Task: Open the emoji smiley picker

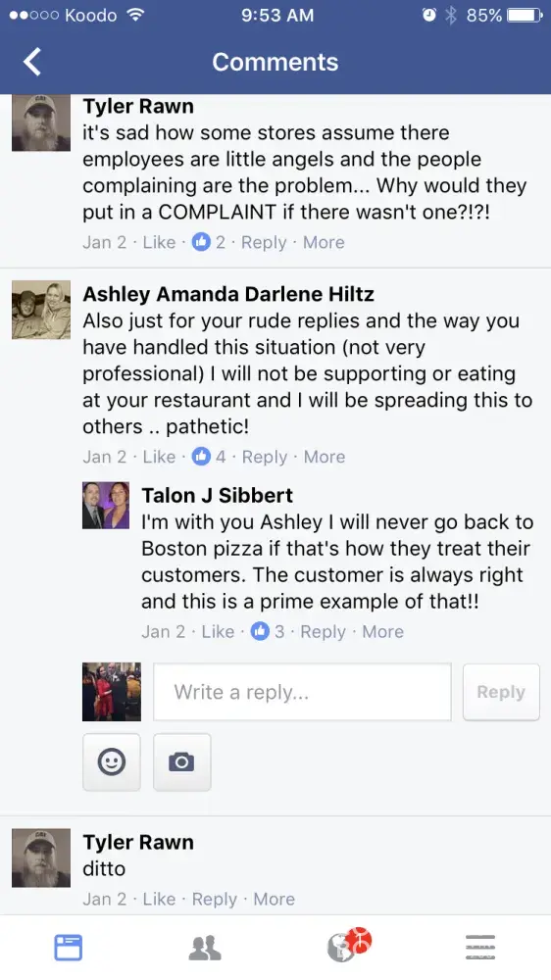Action: coord(112,761)
